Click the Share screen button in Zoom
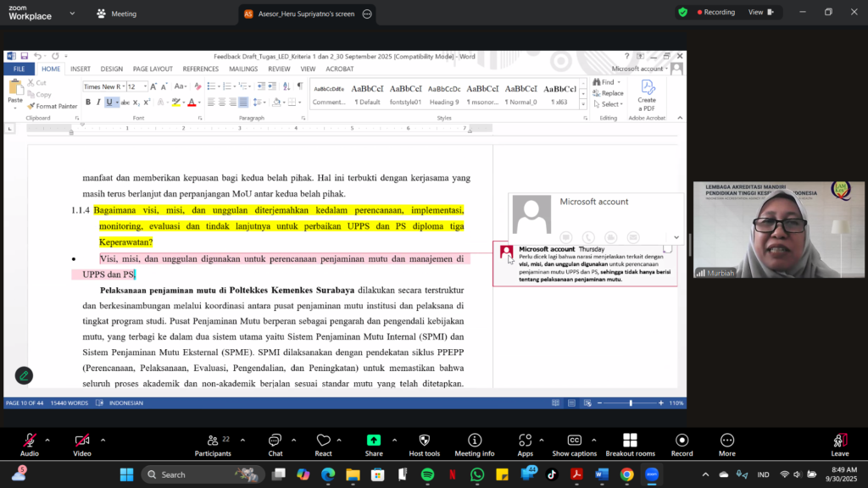The width and height of the screenshot is (868, 488). click(x=374, y=445)
